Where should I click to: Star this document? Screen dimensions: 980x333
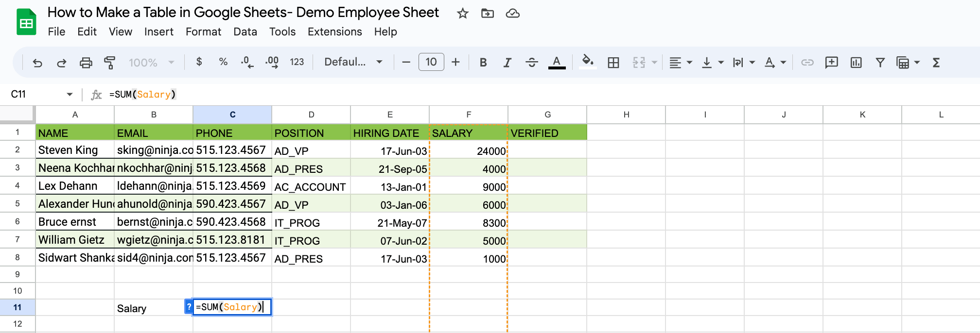point(462,14)
